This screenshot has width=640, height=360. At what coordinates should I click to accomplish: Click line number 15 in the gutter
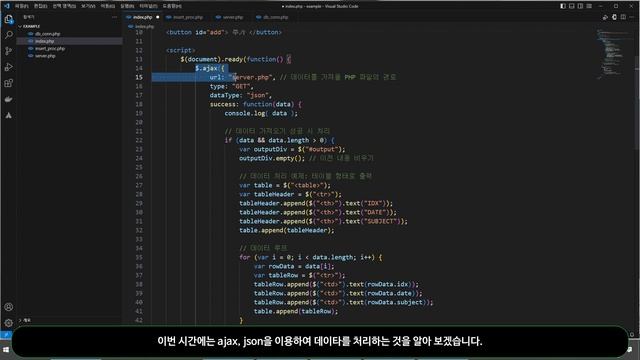(139, 77)
